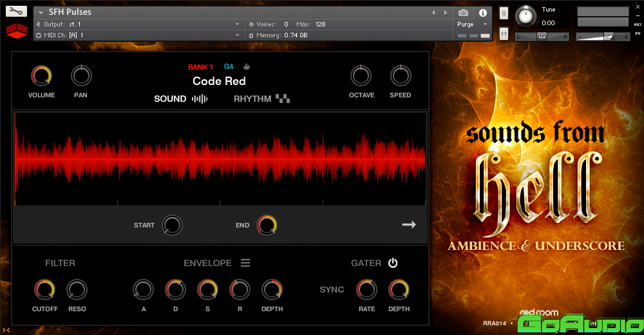Click the VOLUME knob
This screenshot has width=644, height=335.
[x=41, y=75]
